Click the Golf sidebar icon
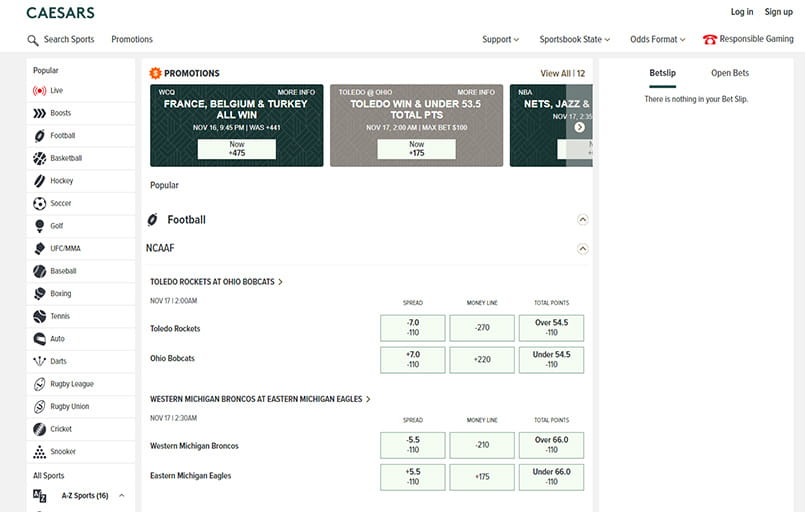The height and width of the screenshot is (512, 805). click(x=40, y=226)
